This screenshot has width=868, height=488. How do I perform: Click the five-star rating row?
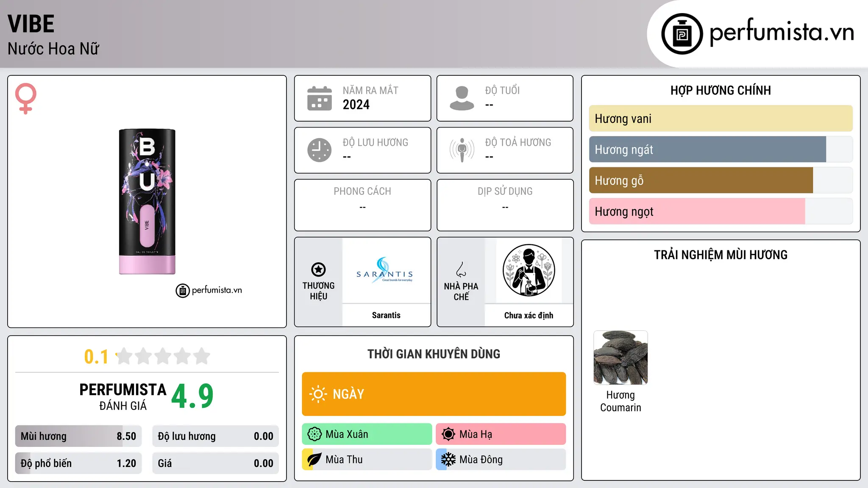163,356
